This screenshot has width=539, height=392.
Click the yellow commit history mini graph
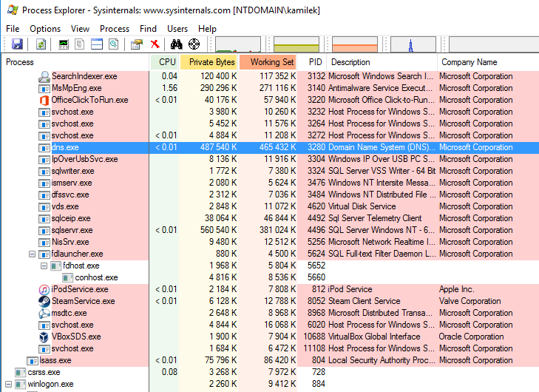pos(296,44)
